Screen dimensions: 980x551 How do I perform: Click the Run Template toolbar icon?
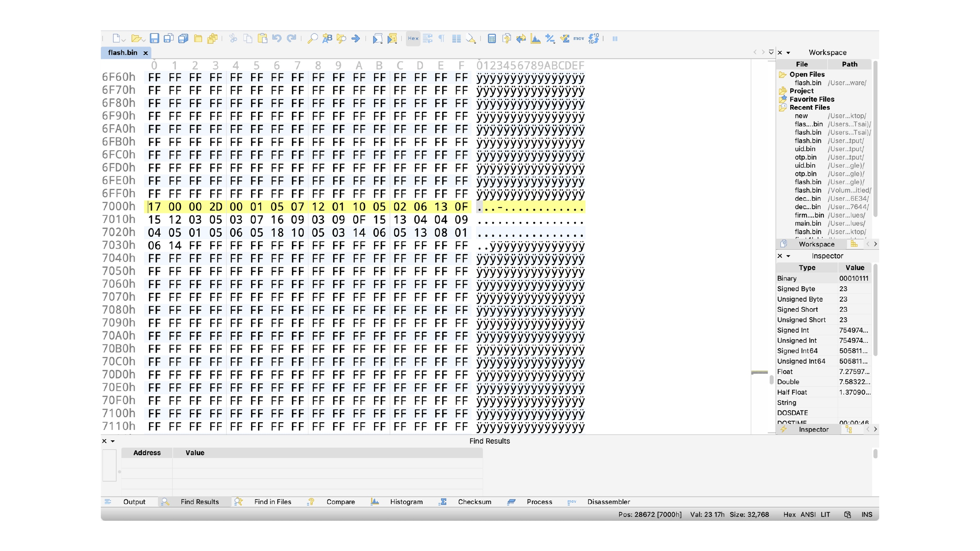coord(392,38)
